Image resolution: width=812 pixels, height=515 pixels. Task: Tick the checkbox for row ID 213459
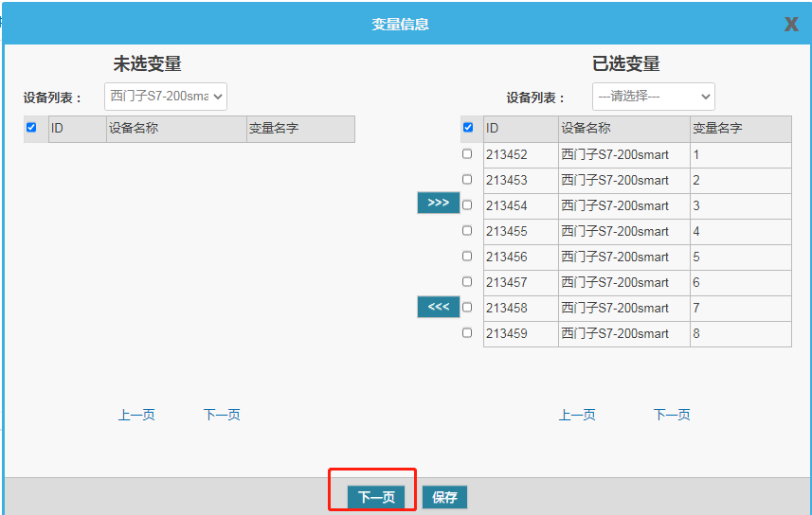[x=467, y=332]
